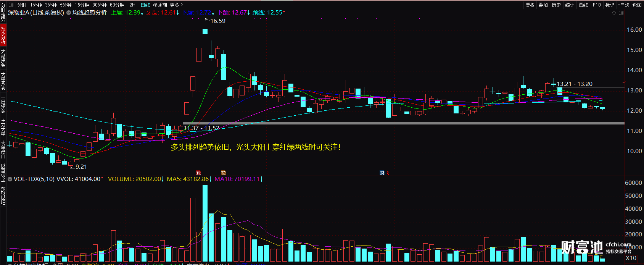Activate the 画线 drawing tool
644x265 pixels.
click(x=583, y=5)
